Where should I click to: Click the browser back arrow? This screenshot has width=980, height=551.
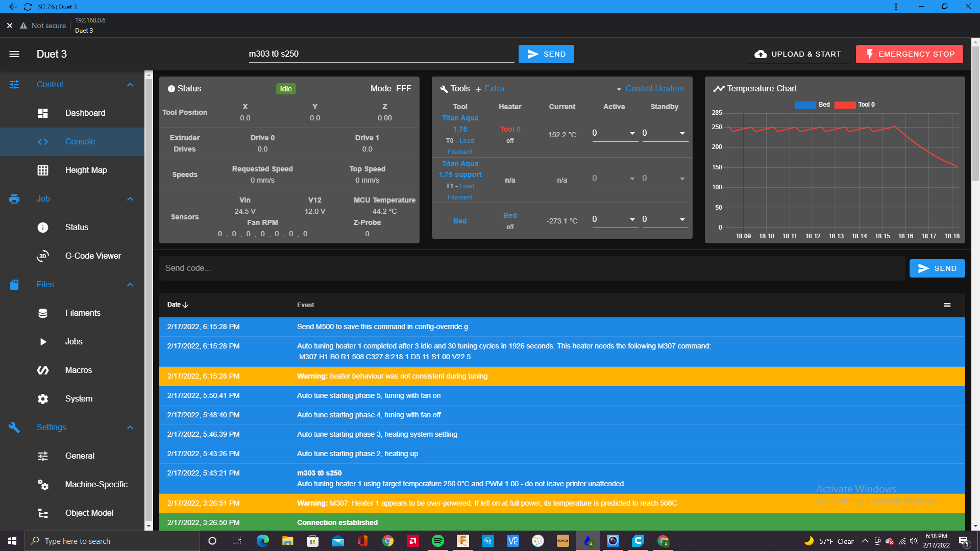coord(13,7)
